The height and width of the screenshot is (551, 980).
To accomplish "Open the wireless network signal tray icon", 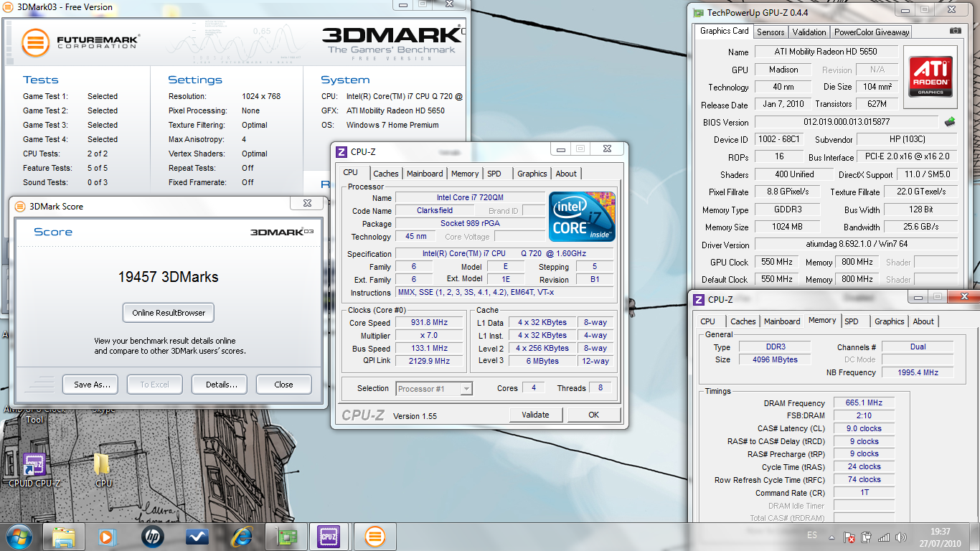I will [884, 537].
